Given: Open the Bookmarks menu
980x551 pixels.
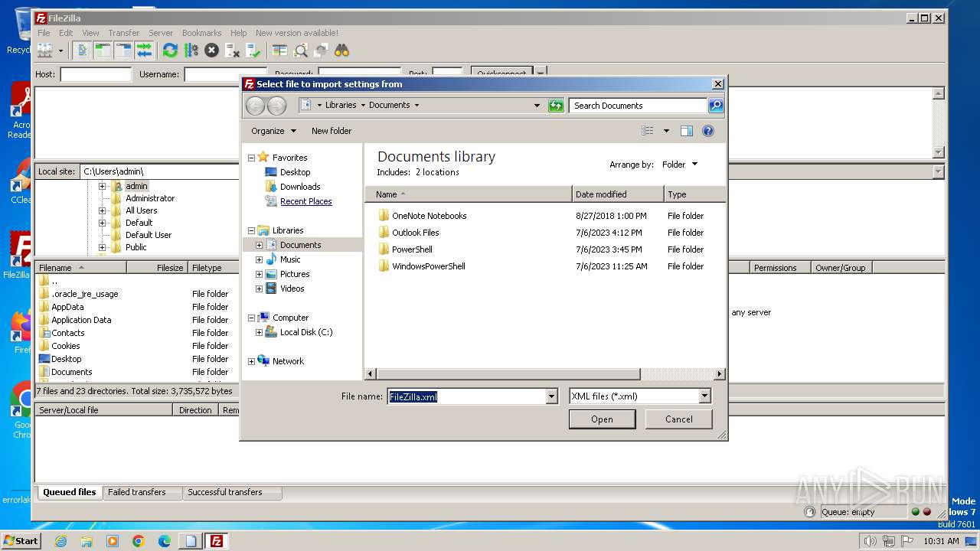Looking at the screenshot, I should 201,33.
